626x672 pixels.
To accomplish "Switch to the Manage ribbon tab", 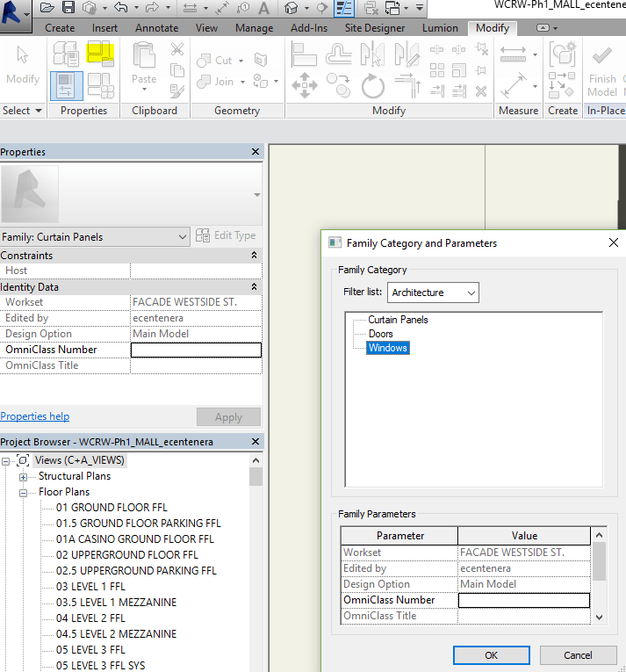I will point(254,28).
